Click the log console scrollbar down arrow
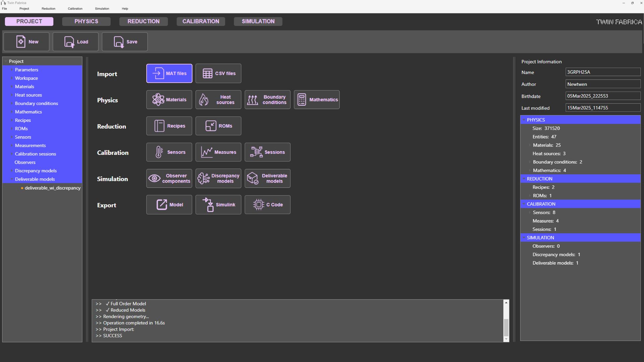 (x=506, y=339)
